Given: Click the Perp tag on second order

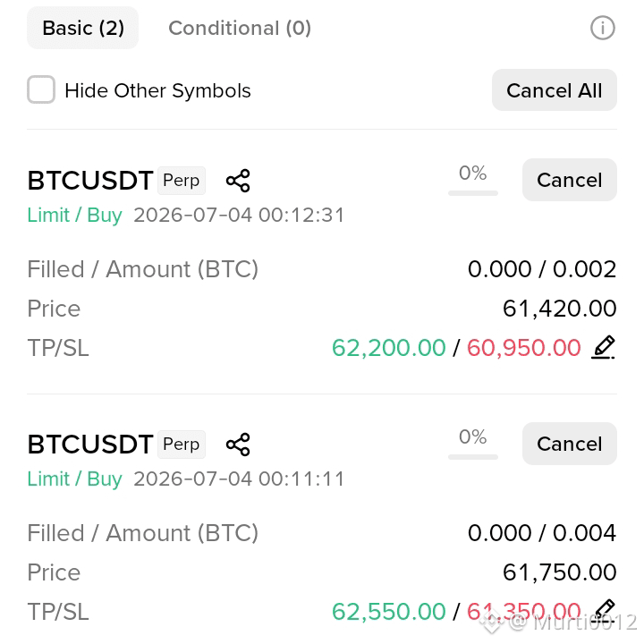Looking at the screenshot, I should coord(181,444).
